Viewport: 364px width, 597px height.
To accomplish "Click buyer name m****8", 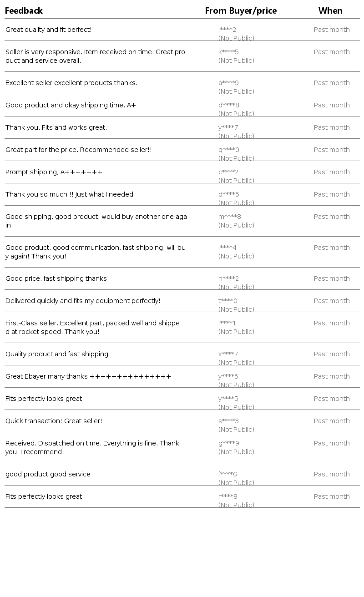I will pyautogui.click(x=230, y=217).
